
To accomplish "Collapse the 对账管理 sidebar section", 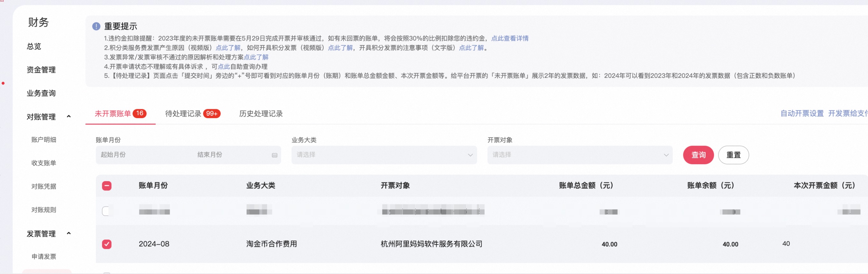I will [x=69, y=117].
